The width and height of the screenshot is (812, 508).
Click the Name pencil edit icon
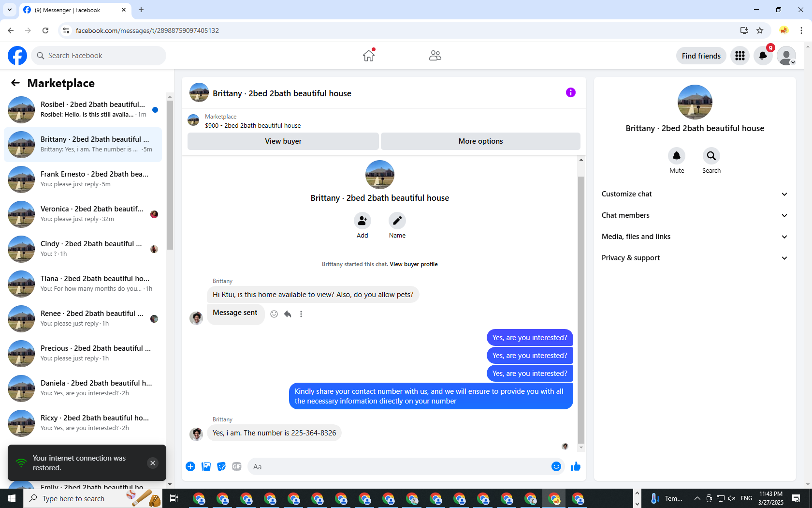pos(397,221)
